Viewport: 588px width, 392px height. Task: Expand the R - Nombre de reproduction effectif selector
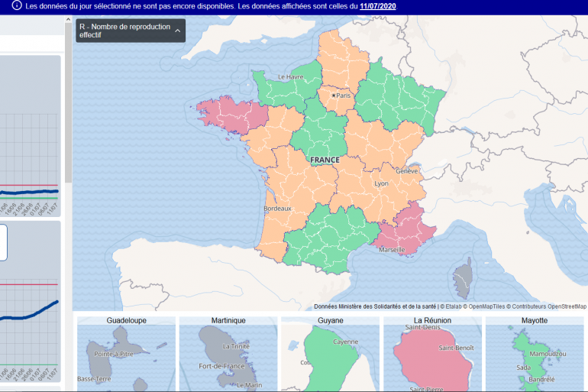pyautogui.click(x=122, y=31)
